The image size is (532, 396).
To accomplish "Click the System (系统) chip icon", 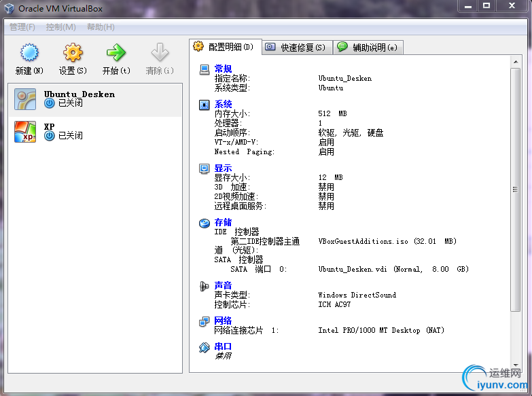I will (205, 105).
